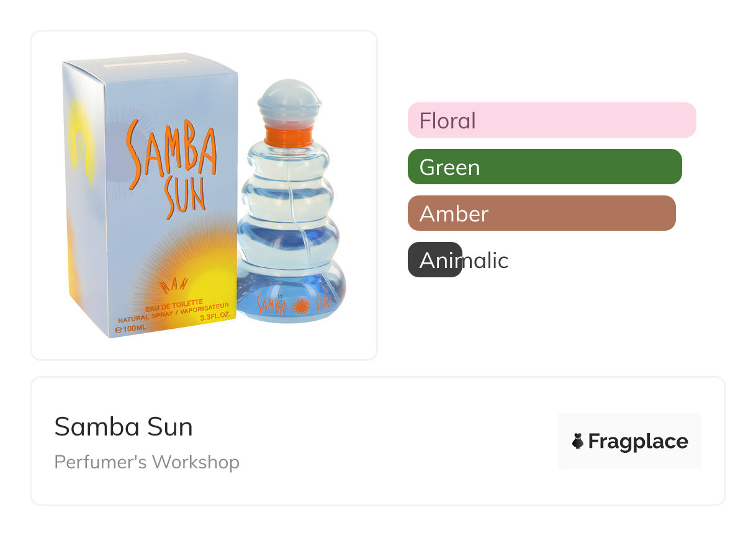Click the Samba Sun label on bottle base
This screenshot has width=756, height=536.
coord(292,305)
